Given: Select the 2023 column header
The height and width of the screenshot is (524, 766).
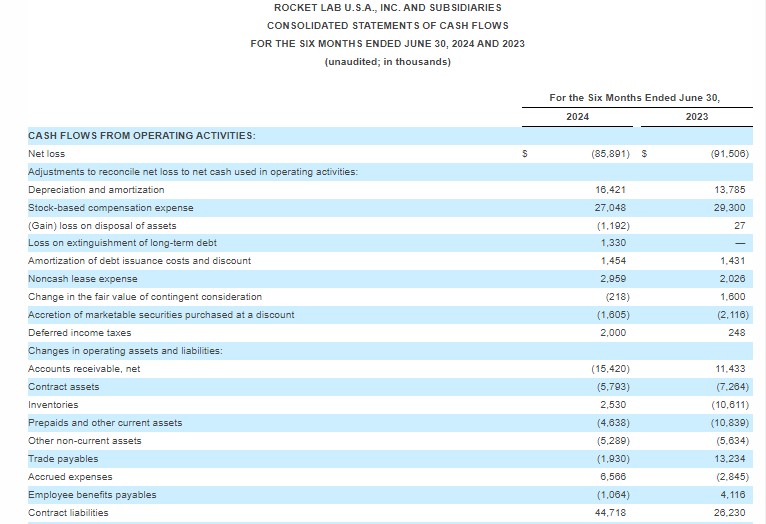Looking at the screenshot, I should 697,117.
